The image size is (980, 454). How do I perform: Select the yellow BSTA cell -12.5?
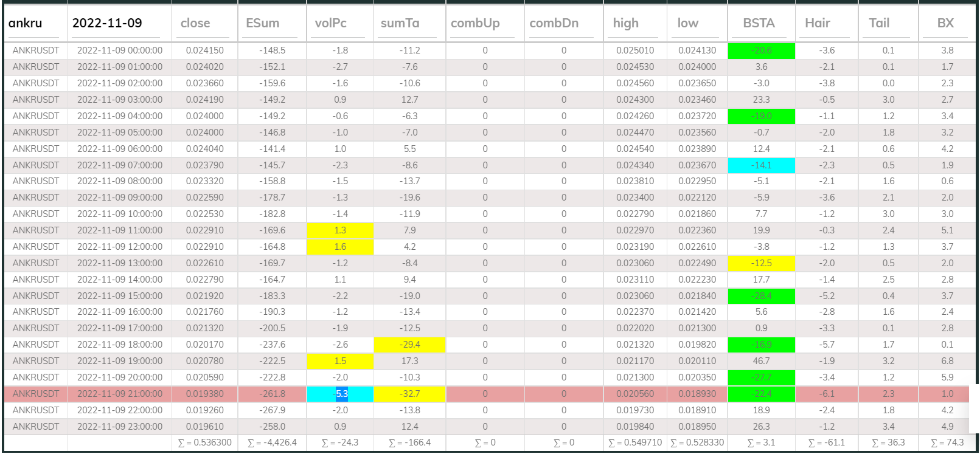[x=761, y=263]
